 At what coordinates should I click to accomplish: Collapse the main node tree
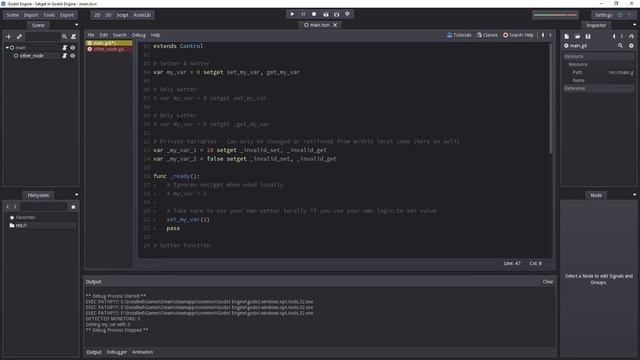[x=7, y=48]
